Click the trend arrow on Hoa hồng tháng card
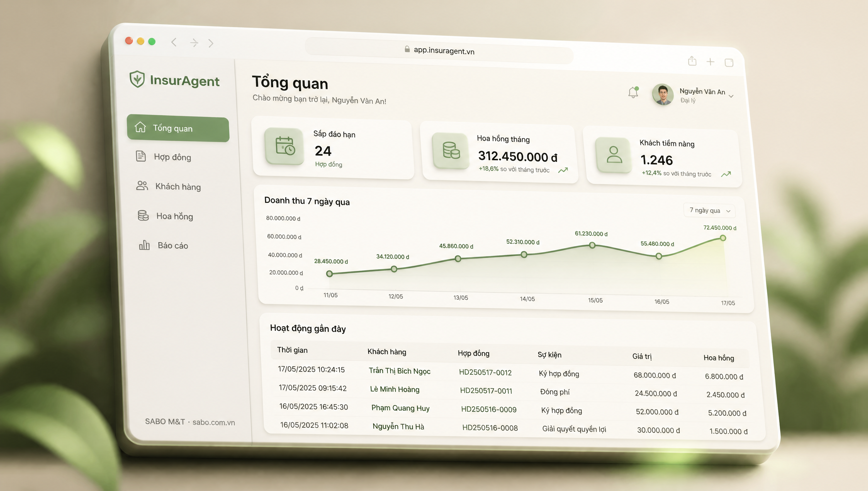The image size is (868, 491). click(563, 170)
